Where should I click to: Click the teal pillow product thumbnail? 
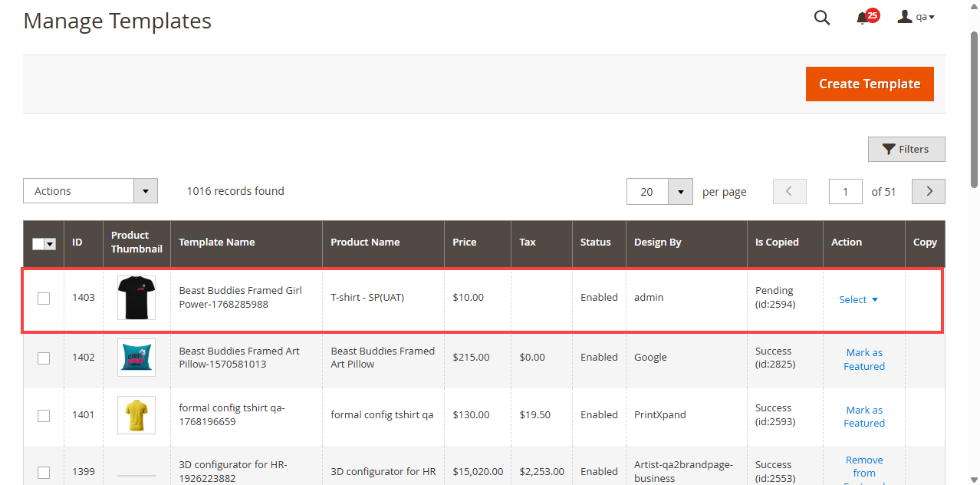[136, 358]
